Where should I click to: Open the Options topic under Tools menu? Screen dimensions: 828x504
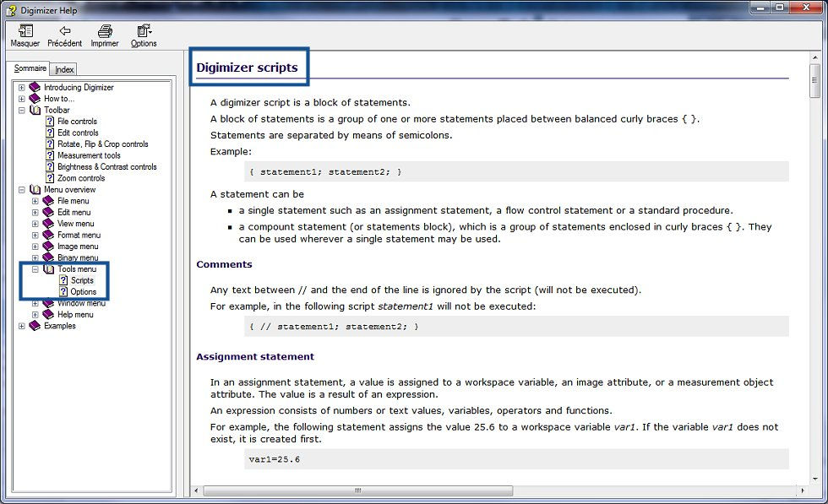[84, 292]
